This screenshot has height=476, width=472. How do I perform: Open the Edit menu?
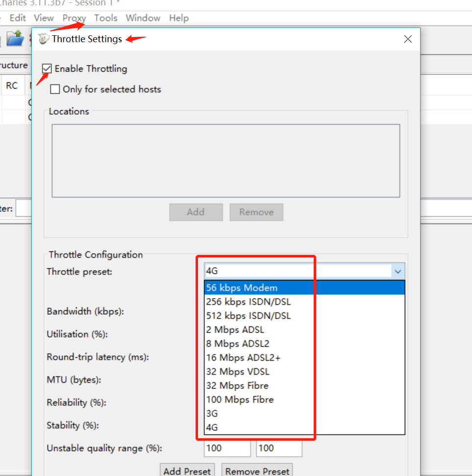pyautogui.click(x=18, y=18)
